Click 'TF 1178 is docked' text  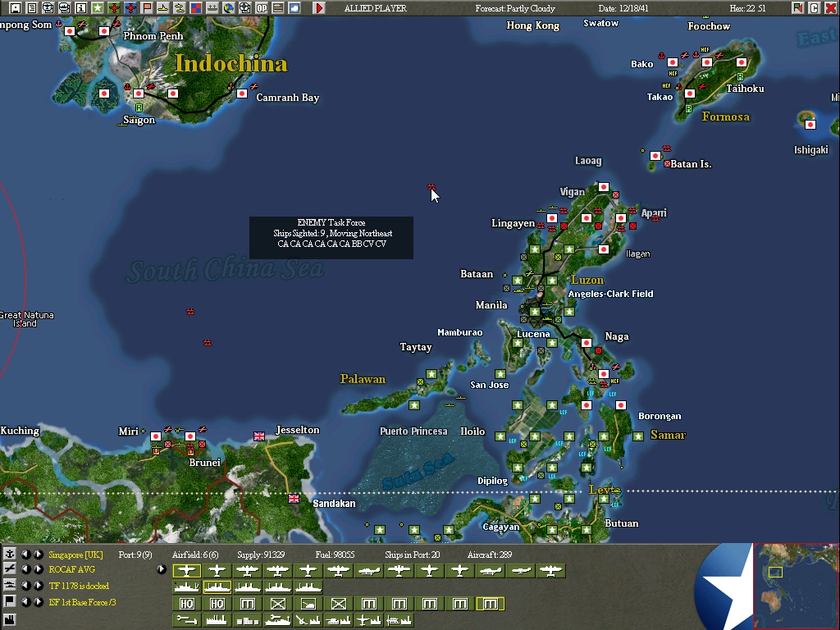[x=79, y=586]
